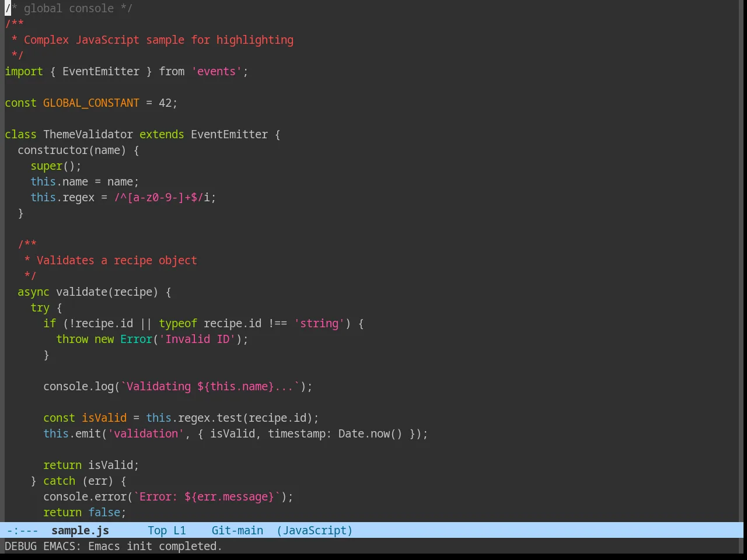
Task: Click the 'validation' string in emit call
Action: coord(146,433)
